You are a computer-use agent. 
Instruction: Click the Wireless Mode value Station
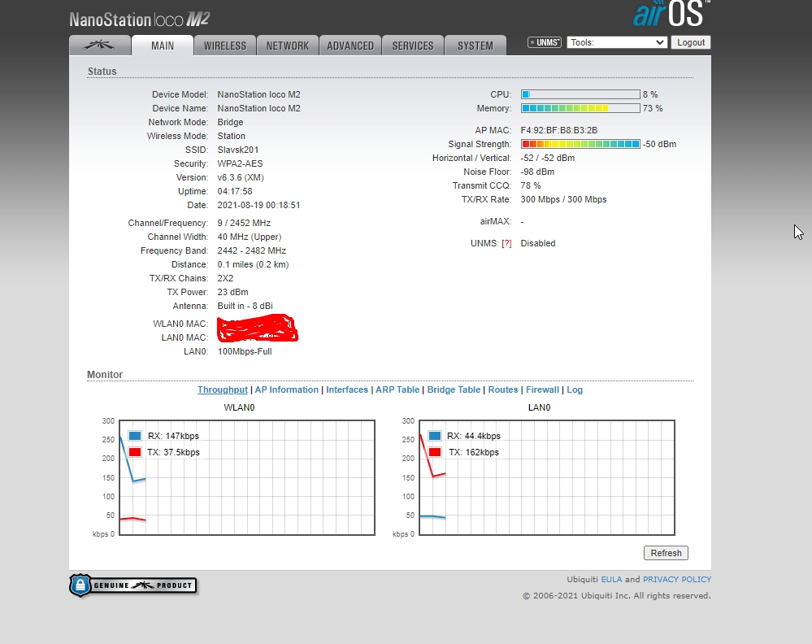click(x=231, y=136)
